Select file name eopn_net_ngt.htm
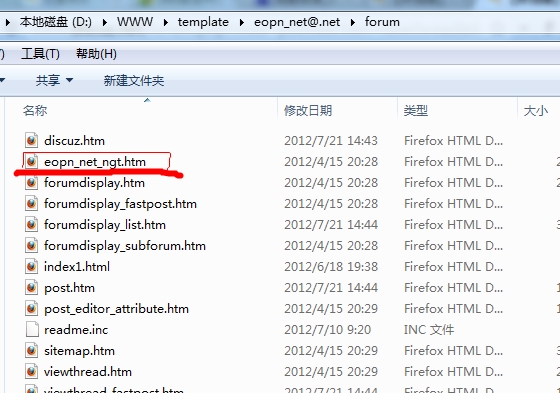560x393 pixels. (95, 162)
